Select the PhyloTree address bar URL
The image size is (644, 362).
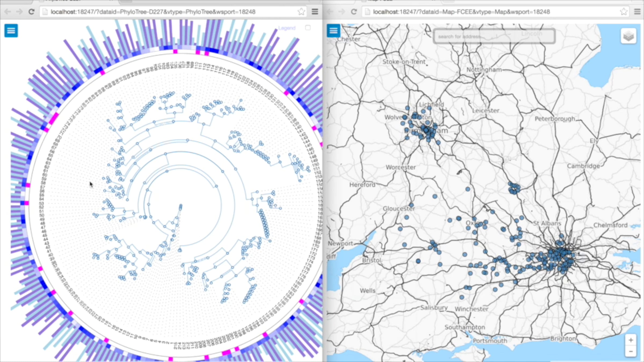(x=153, y=12)
